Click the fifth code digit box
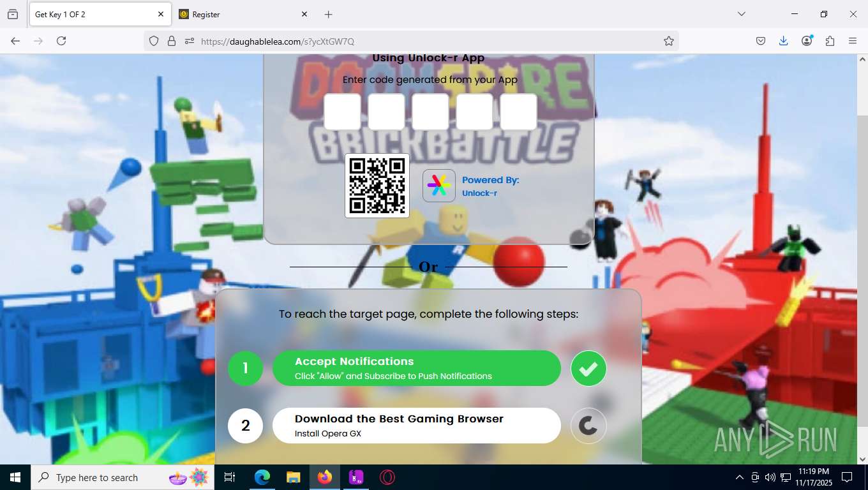The width and height of the screenshot is (868, 490). [x=518, y=112]
